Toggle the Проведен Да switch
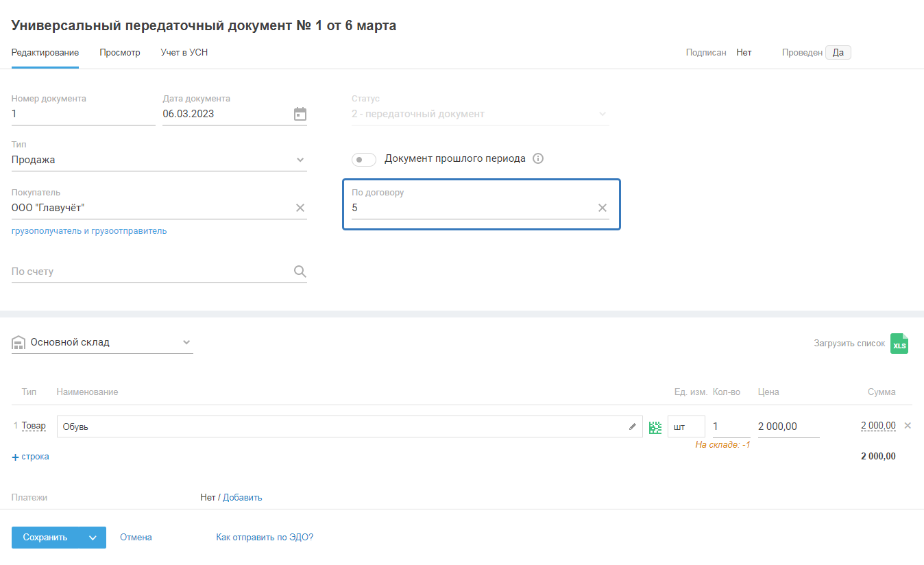The width and height of the screenshot is (924, 565). 838,53
